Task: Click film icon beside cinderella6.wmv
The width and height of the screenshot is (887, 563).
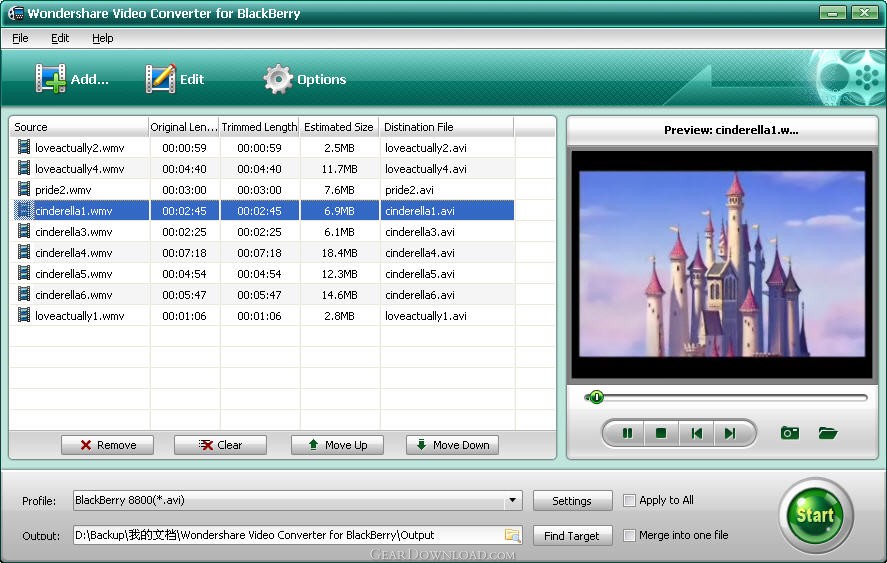Action: pyautogui.click(x=24, y=294)
